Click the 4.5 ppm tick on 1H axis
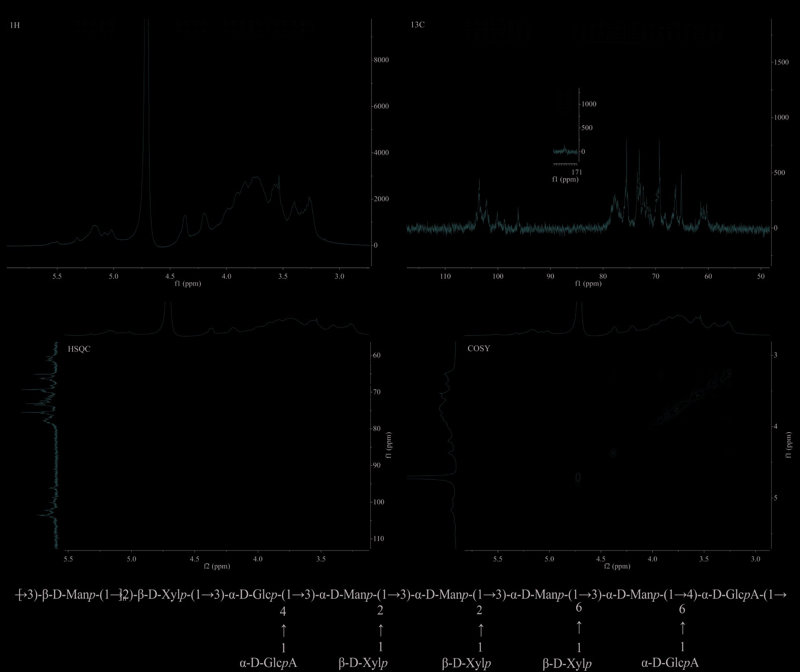Image resolution: width=800 pixels, height=672 pixels. coord(170,276)
